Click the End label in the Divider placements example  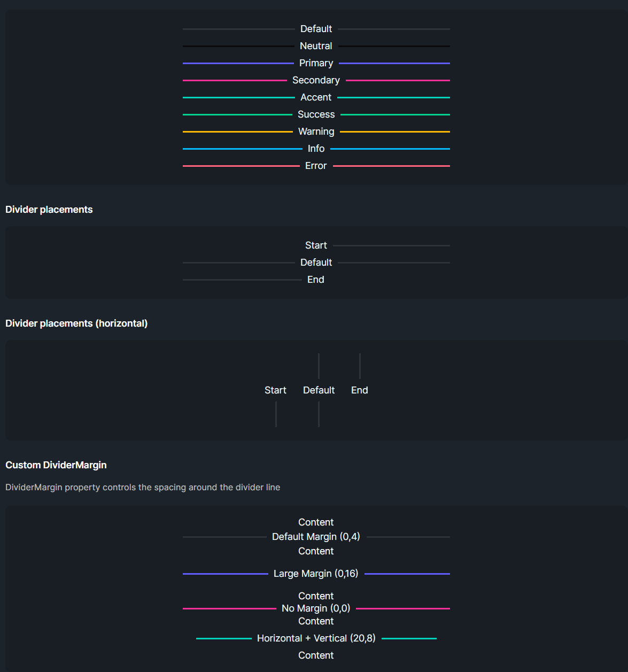(316, 280)
